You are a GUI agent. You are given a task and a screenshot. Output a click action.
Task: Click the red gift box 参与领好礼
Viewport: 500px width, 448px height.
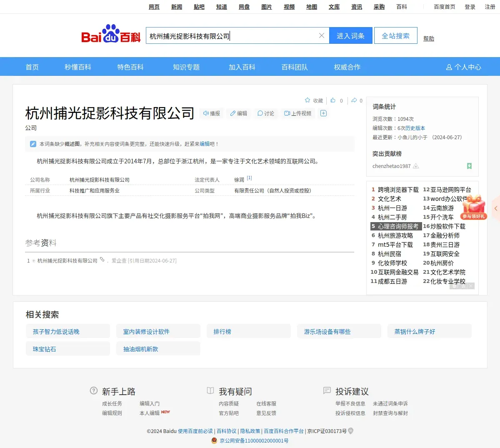pos(474,208)
